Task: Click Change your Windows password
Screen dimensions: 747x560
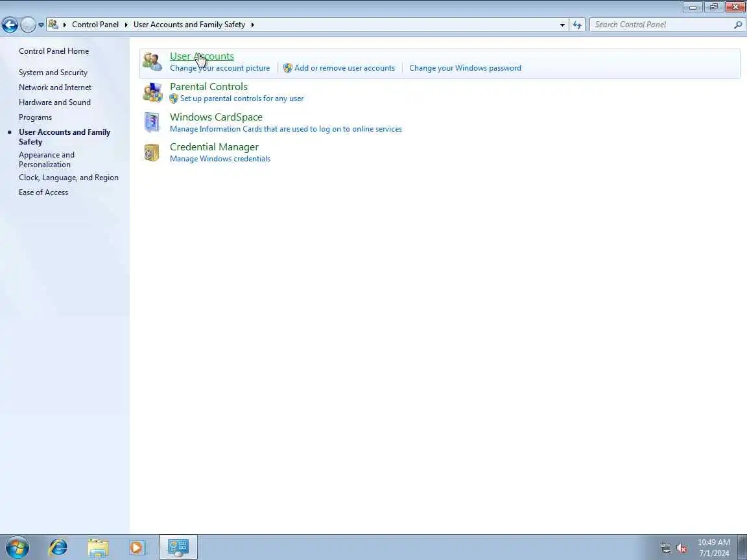Action: coord(466,68)
